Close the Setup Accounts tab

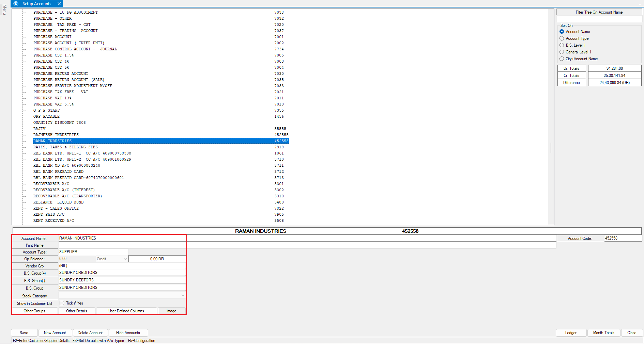[59, 4]
